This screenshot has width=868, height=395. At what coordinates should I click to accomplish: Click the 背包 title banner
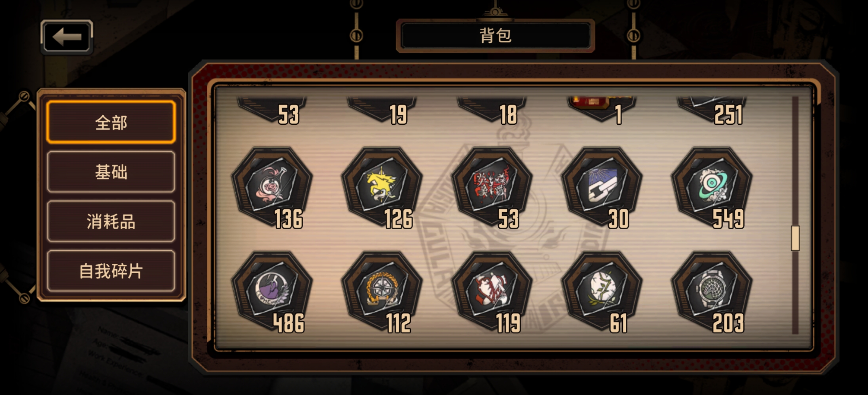pyautogui.click(x=496, y=35)
